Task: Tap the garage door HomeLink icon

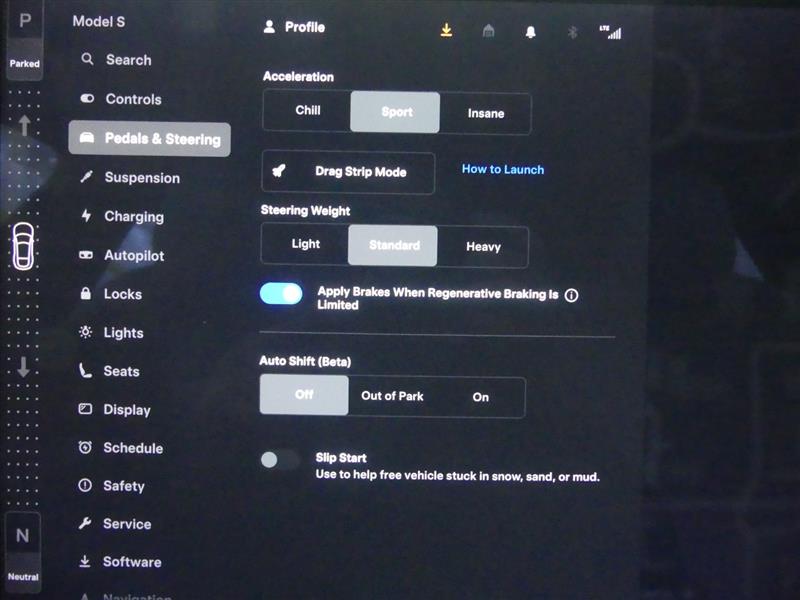Action: click(x=488, y=31)
